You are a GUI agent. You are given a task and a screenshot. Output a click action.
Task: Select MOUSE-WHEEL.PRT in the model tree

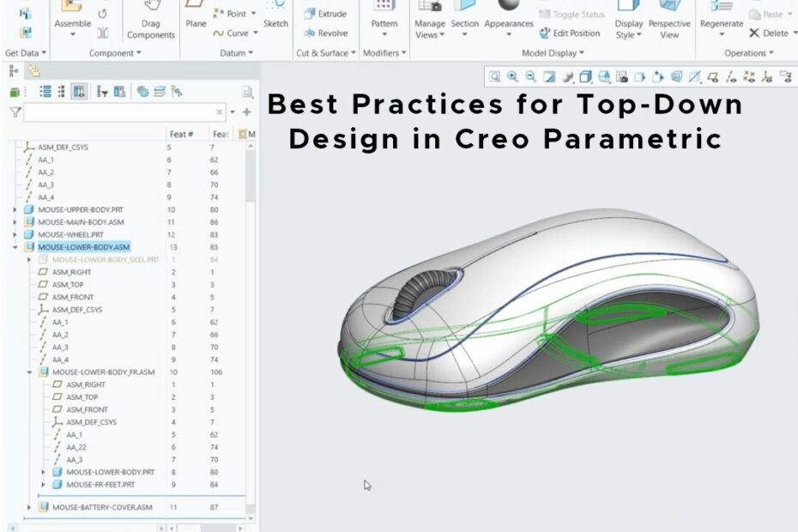tap(70, 235)
